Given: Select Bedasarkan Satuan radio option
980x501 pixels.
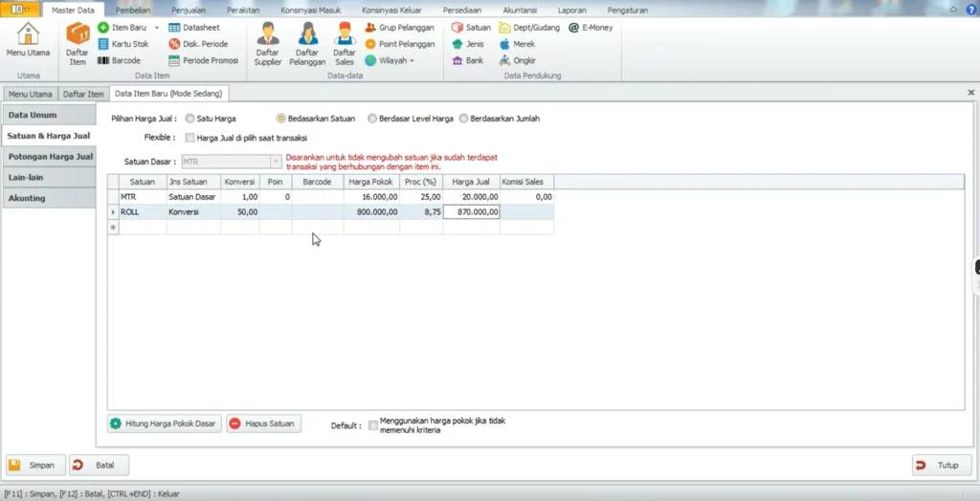Looking at the screenshot, I should (281, 118).
